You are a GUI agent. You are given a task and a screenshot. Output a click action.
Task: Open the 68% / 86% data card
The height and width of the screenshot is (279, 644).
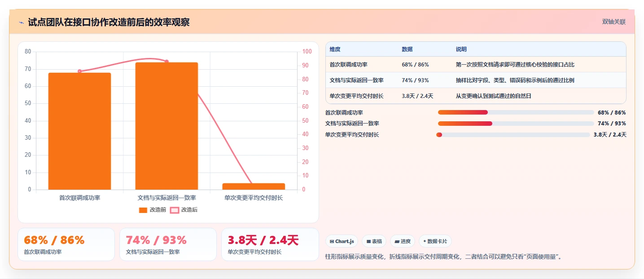66,244
